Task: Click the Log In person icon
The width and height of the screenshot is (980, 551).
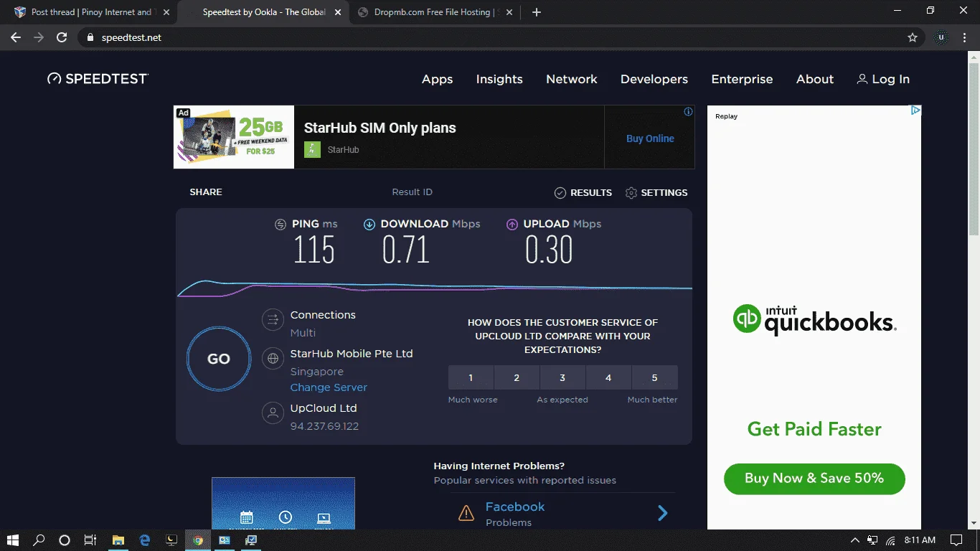Action: [862, 79]
